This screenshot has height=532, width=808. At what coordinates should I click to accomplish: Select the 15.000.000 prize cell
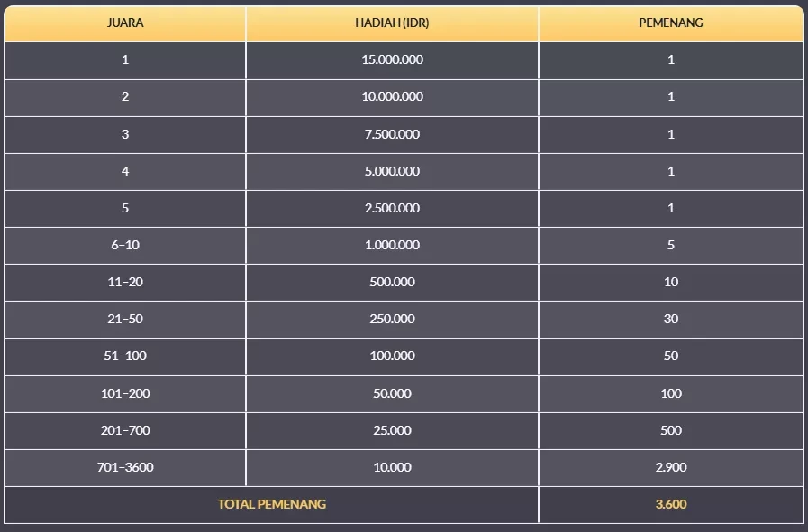pyautogui.click(x=392, y=60)
